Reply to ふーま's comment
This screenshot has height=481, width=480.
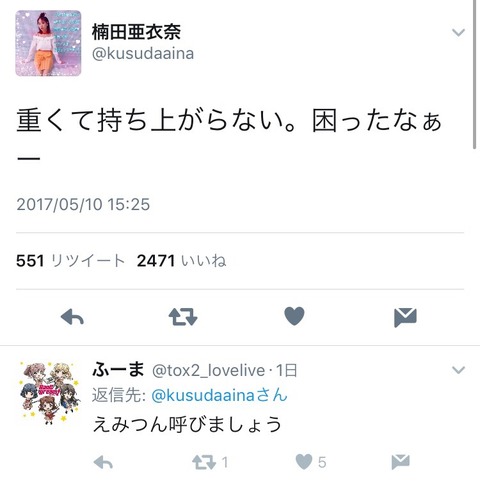click(103, 463)
